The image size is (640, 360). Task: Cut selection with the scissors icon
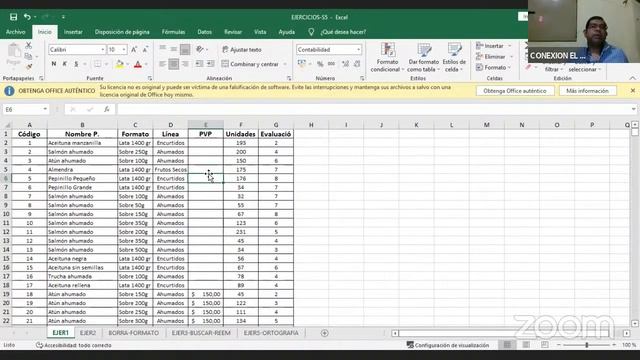(29, 45)
